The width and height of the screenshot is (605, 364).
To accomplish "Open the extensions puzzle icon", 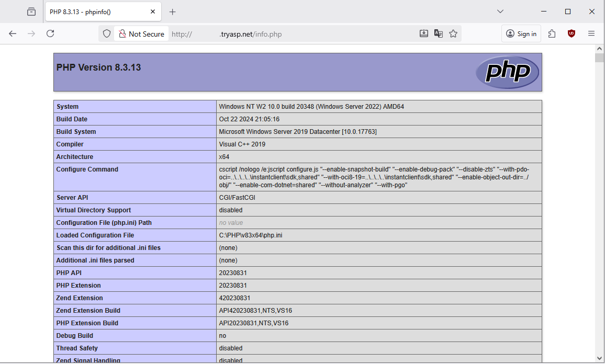I will click(x=552, y=33).
